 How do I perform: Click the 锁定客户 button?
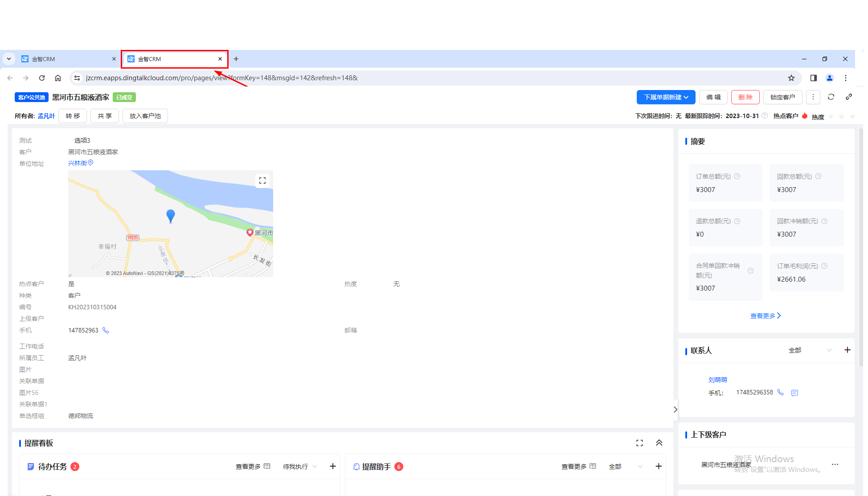pyautogui.click(x=783, y=97)
